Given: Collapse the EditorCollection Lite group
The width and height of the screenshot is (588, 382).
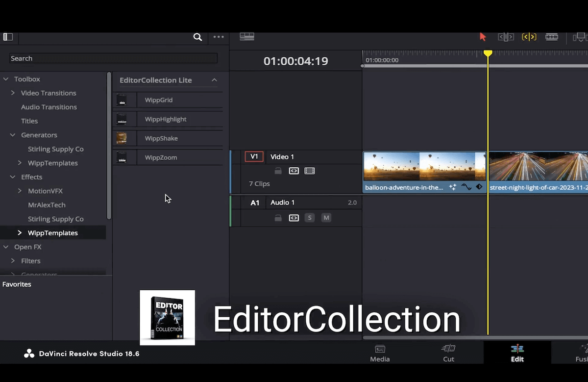Looking at the screenshot, I should (x=214, y=80).
